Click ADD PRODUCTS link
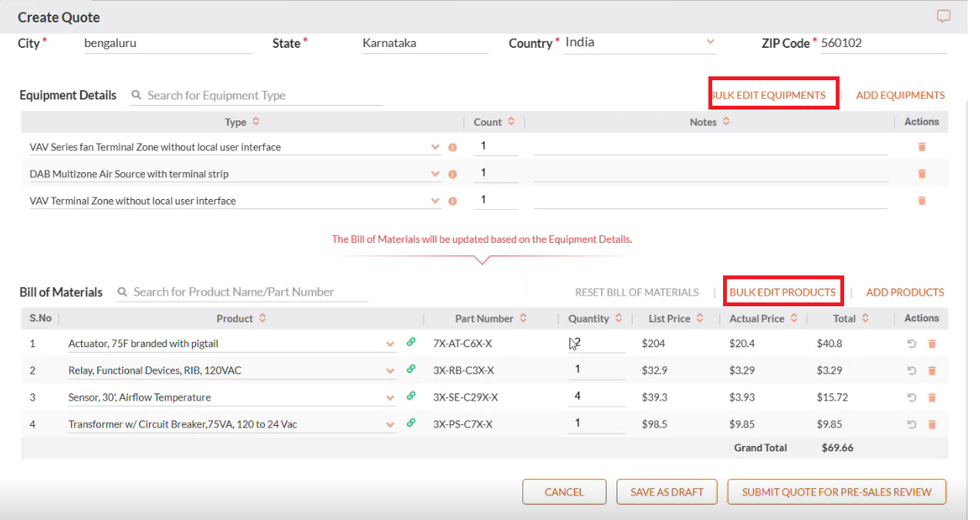This screenshot has width=980, height=520. pos(905,292)
